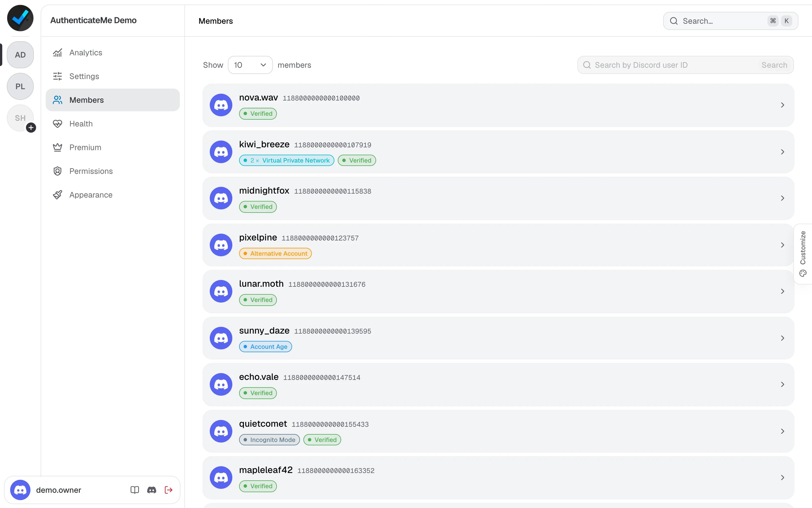Click quietcomet's Incognito Mode tag
The height and width of the screenshot is (508, 812).
pyautogui.click(x=270, y=439)
